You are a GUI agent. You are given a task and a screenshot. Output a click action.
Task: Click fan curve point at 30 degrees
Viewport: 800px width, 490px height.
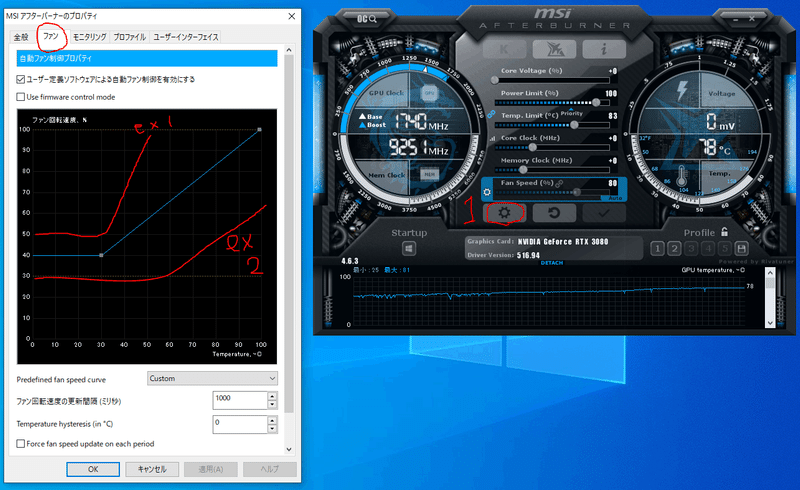[101, 255]
